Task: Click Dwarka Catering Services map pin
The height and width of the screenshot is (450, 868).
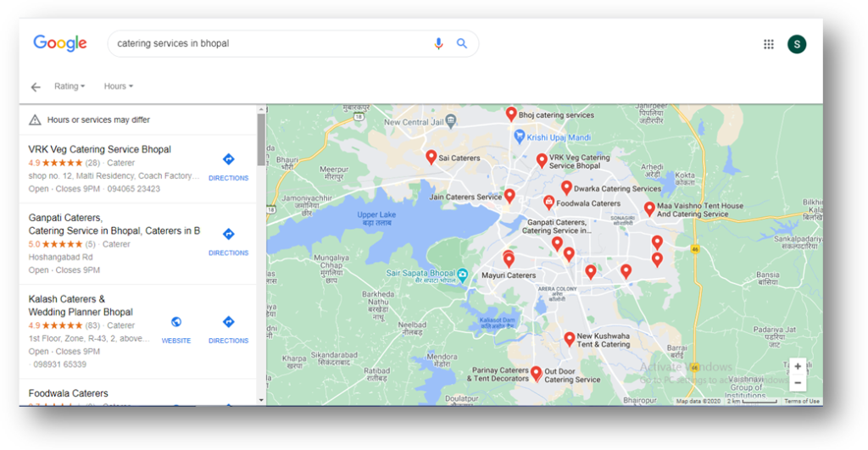Action: [x=565, y=187]
